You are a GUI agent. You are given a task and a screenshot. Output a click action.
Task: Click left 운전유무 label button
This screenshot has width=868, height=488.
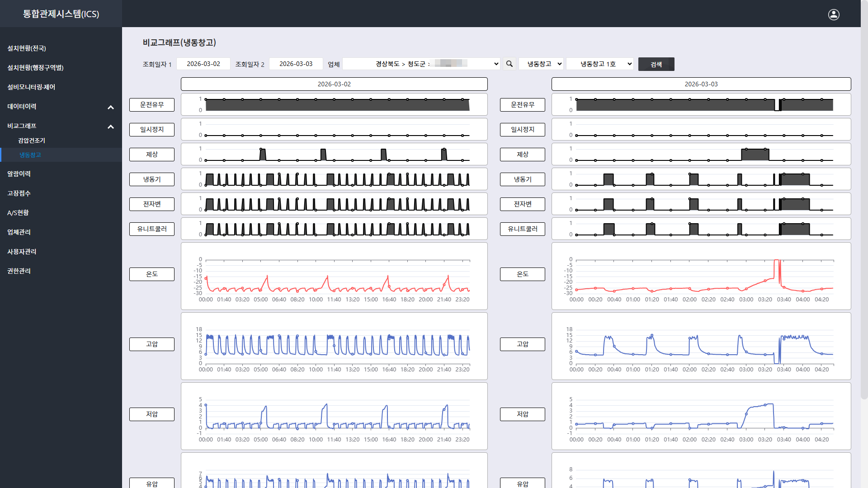152,104
